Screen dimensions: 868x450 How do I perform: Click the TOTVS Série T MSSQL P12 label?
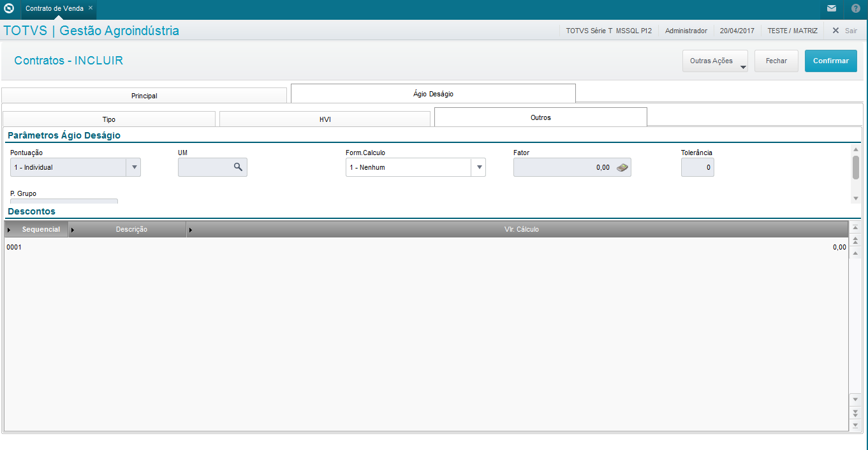click(x=609, y=31)
